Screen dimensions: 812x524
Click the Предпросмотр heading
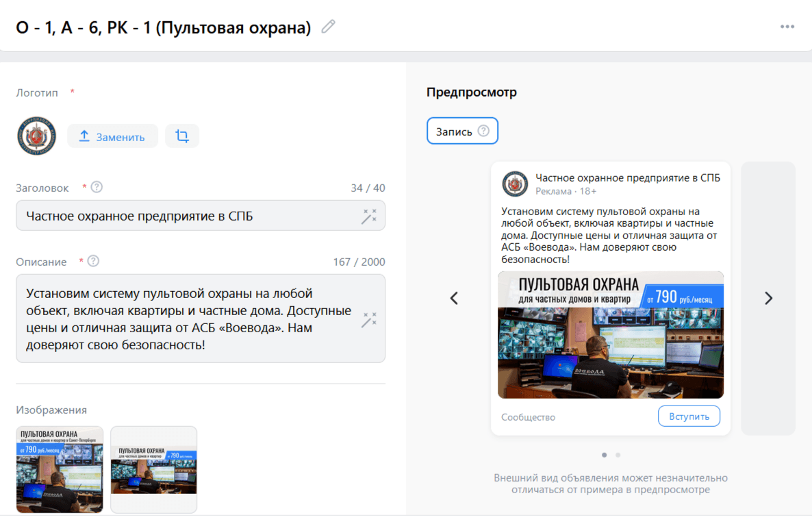pyautogui.click(x=472, y=92)
